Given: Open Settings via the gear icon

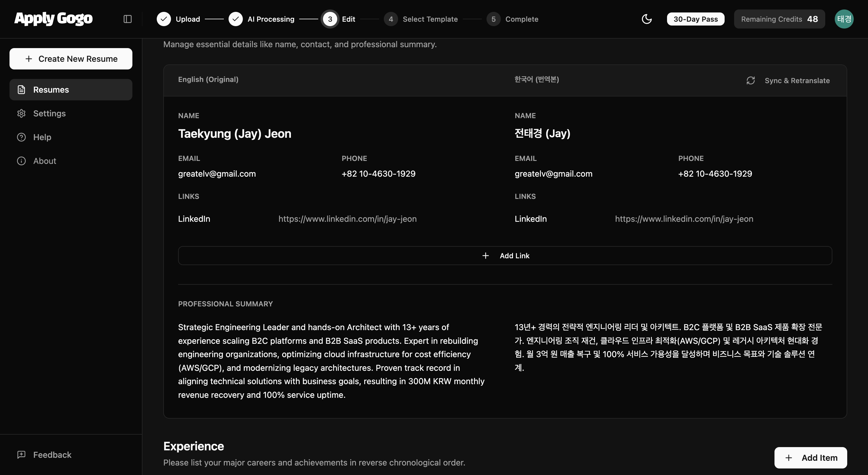Looking at the screenshot, I should [21, 113].
